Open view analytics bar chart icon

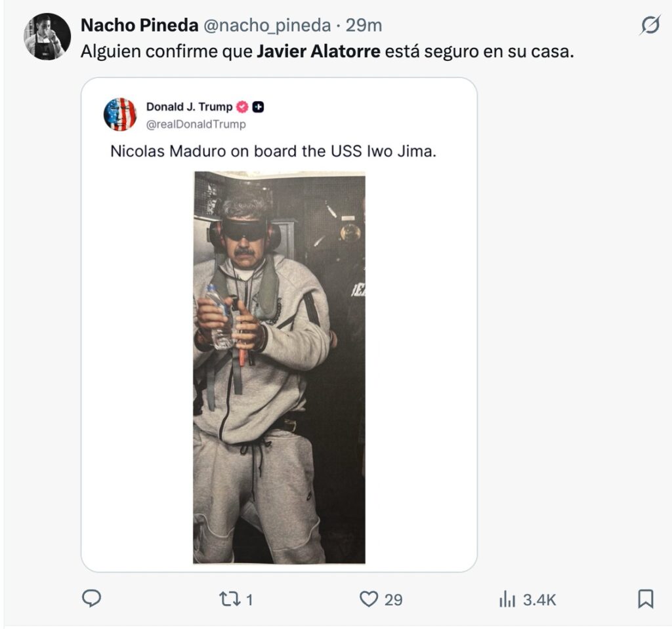[x=507, y=598]
